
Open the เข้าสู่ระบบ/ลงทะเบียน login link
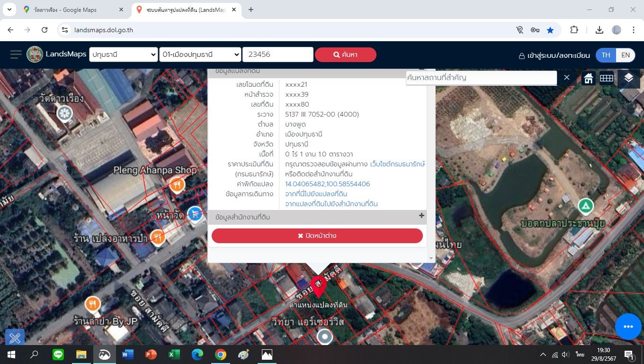[555, 55]
